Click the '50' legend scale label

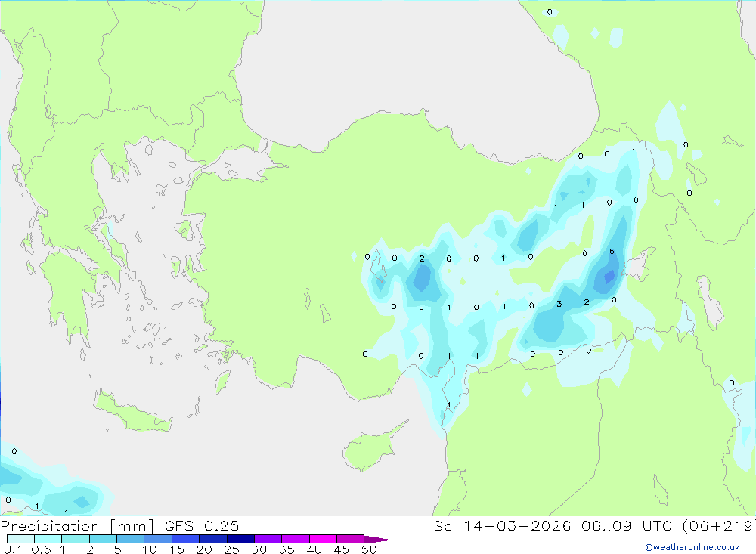[x=369, y=549]
